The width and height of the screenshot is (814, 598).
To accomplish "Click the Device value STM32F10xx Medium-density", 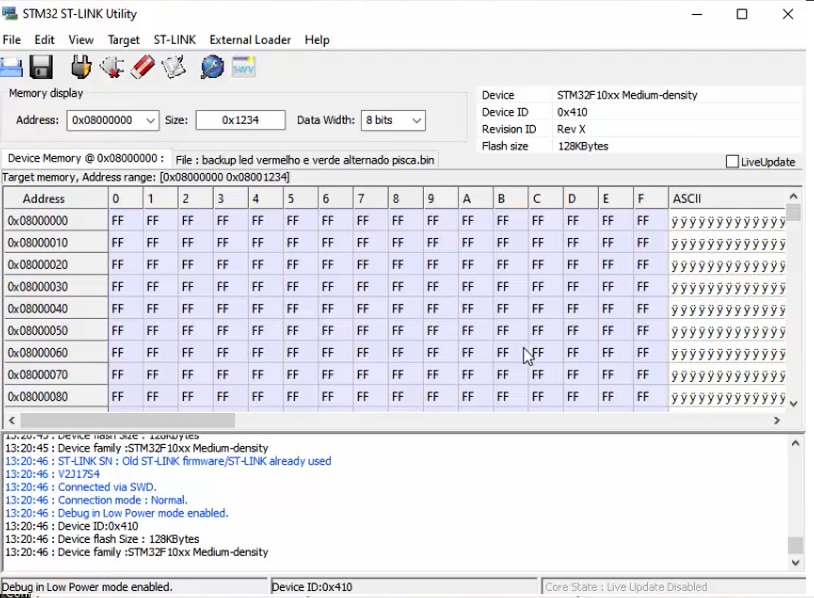I will point(627,95).
